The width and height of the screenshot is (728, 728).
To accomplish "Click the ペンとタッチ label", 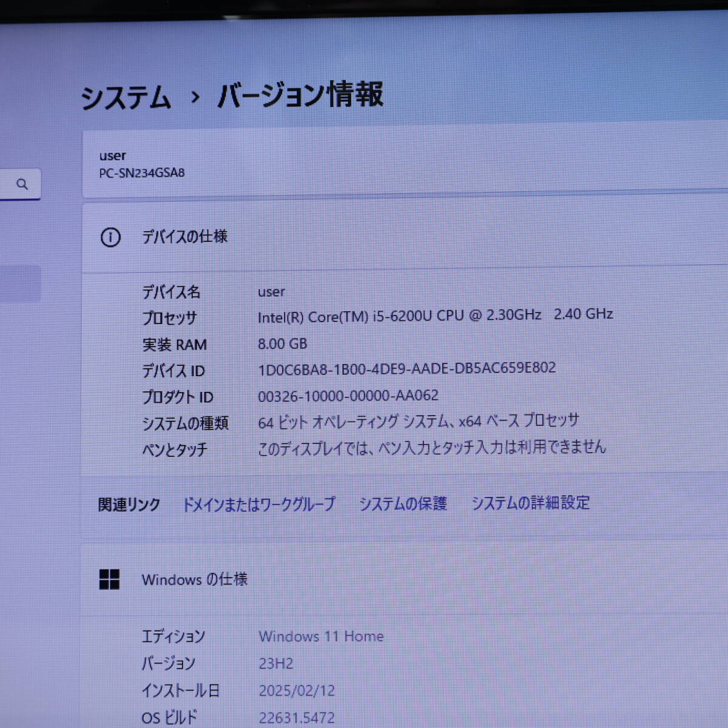I will 175,450.
